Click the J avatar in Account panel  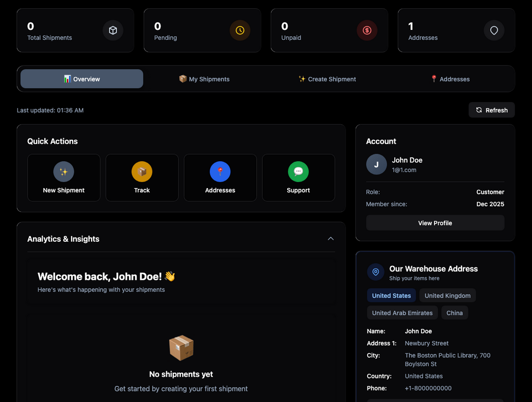[376, 164]
